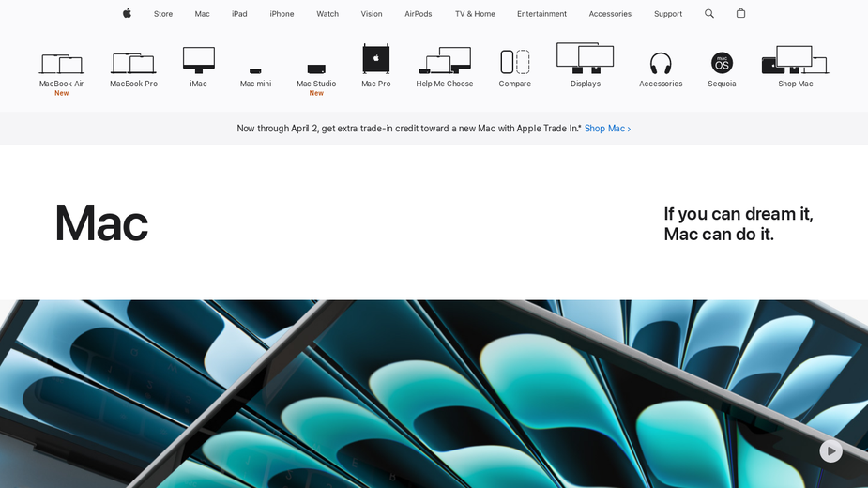This screenshot has height=488, width=868.
Task: Go to the iPhone menu item
Action: tap(282, 14)
